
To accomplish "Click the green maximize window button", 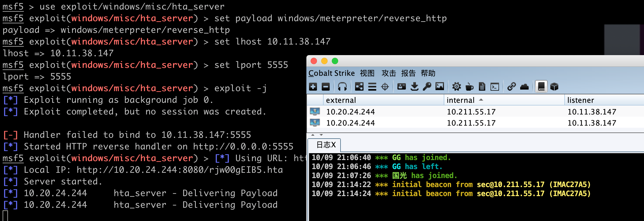I will pyautogui.click(x=335, y=61).
